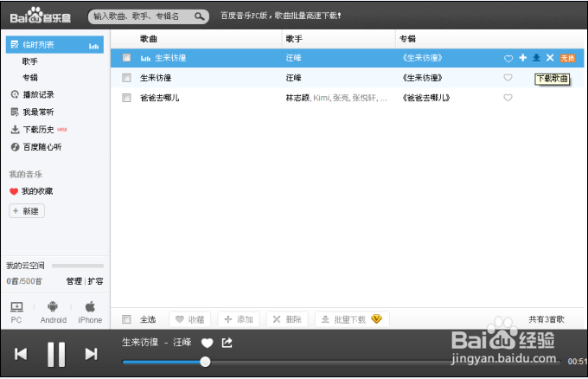Click the 新建 button to create a playlist
Screen dimensions: 588x379
tap(27, 211)
